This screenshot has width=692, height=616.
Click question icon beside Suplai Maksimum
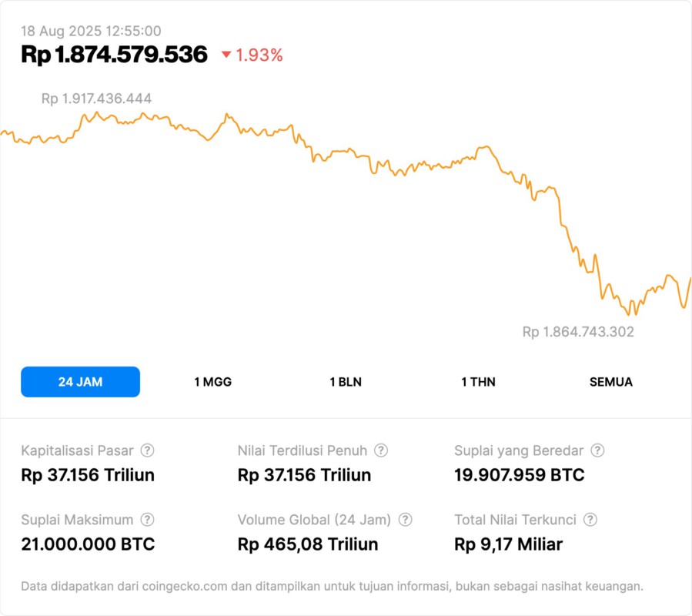(148, 520)
